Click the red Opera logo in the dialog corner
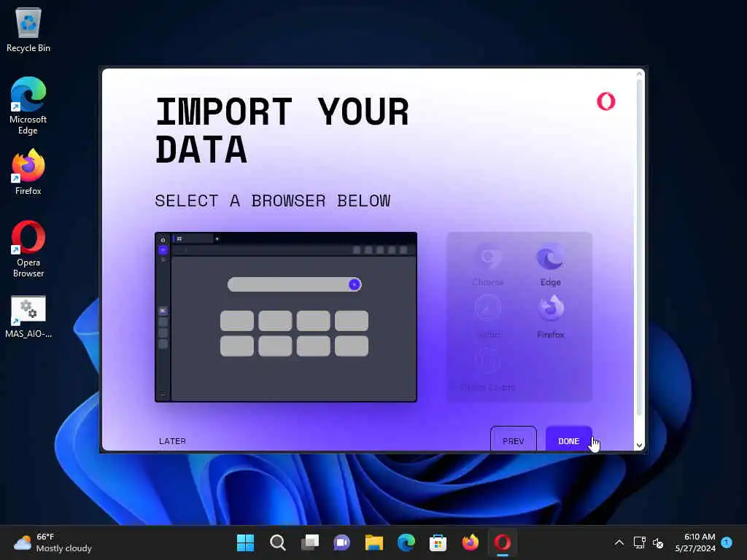 [x=606, y=101]
